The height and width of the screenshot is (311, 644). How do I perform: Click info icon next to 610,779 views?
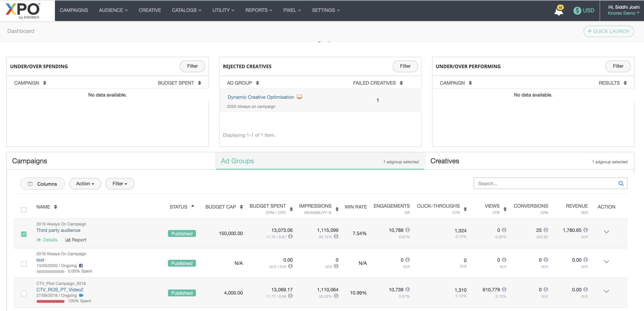(x=504, y=289)
